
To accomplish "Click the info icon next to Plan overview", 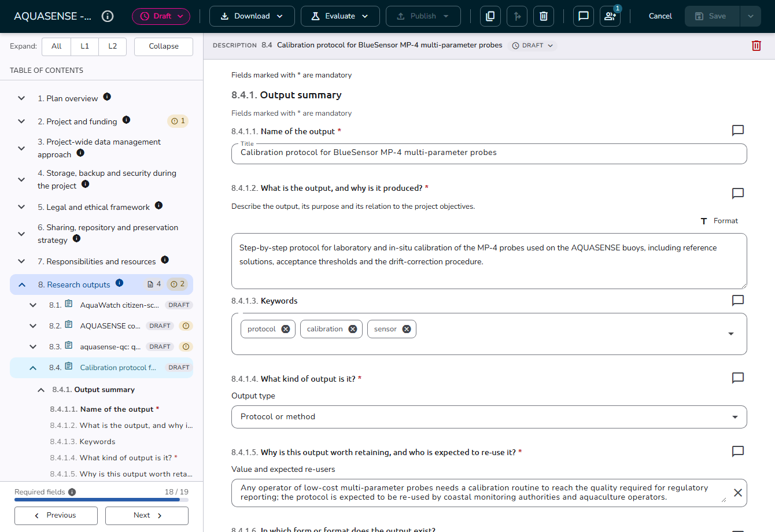I will pos(107,97).
